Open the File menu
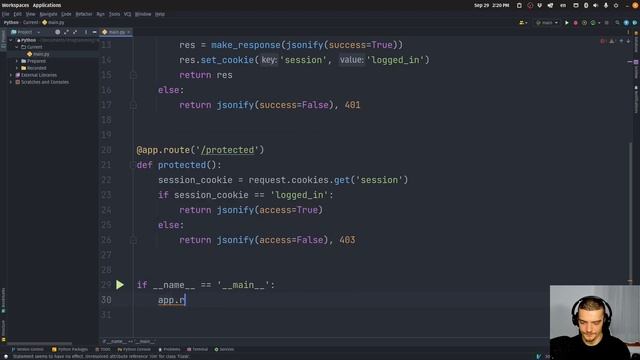 tap(5, 14)
